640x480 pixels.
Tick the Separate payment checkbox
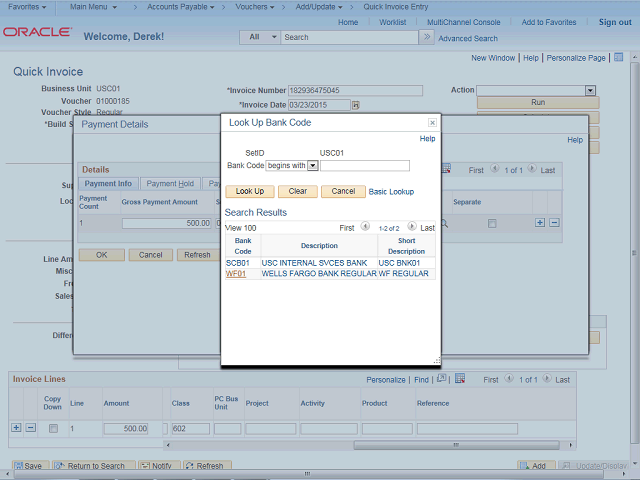click(x=492, y=224)
